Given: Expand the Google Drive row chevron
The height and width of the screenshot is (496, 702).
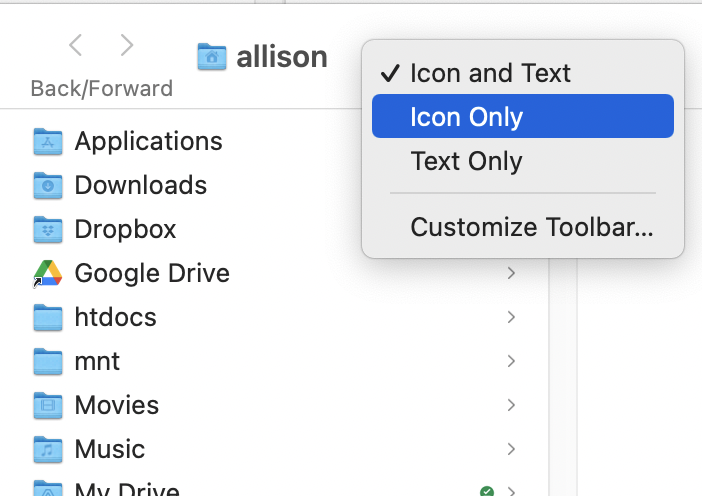Looking at the screenshot, I should click(x=511, y=273).
